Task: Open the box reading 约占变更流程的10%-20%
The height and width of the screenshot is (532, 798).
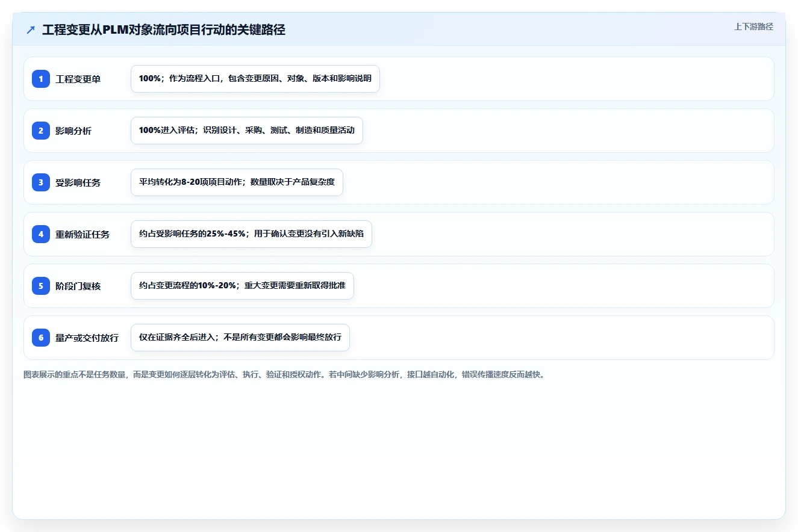Action: pyautogui.click(x=242, y=286)
